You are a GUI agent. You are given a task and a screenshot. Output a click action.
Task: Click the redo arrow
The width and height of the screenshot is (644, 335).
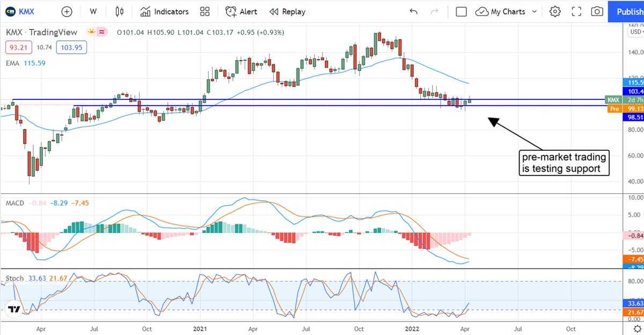pyautogui.click(x=435, y=11)
